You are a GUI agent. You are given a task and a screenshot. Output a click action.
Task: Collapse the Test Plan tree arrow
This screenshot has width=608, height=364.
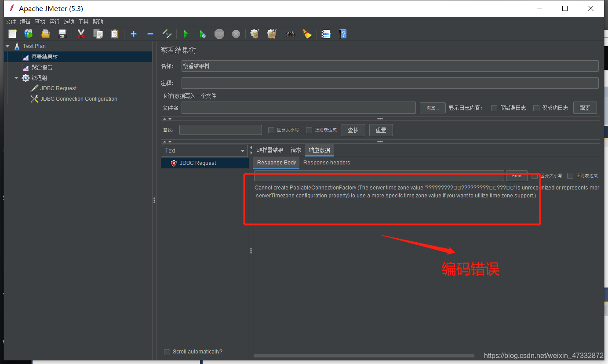point(7,46)
